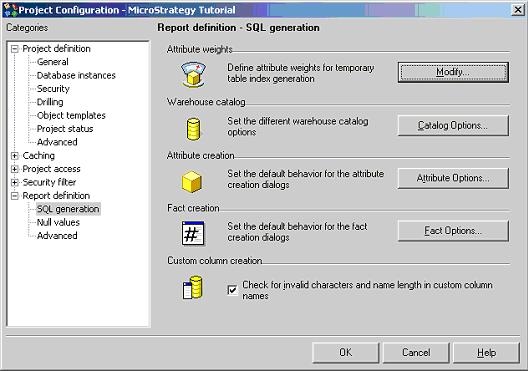Click the MicroStrategy title bar icon
Viewport: 528px width, 371px height.
pos(10,10)
